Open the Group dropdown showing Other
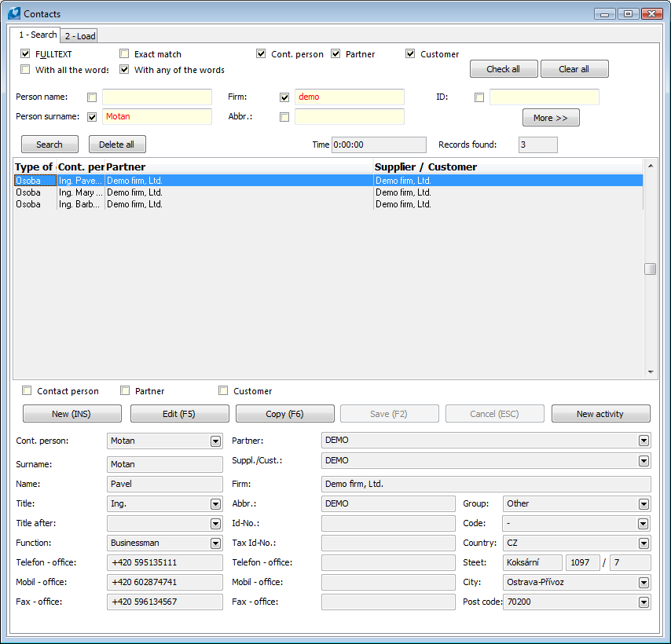671x644 pixels. click(x=643, y=504)
